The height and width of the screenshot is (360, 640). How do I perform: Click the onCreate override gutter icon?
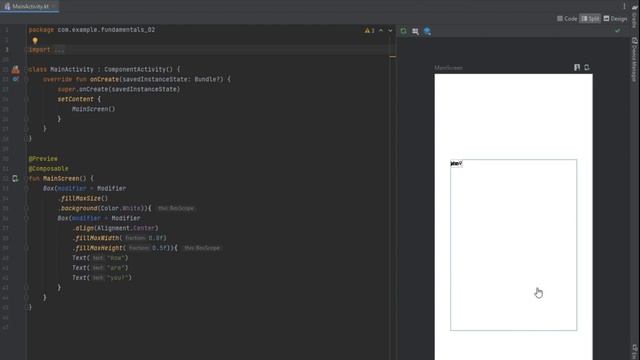(x=16, y=79)
